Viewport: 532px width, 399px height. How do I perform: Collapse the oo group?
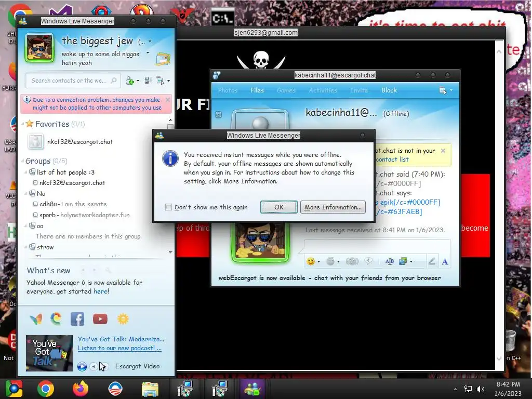tap(26, 225)
